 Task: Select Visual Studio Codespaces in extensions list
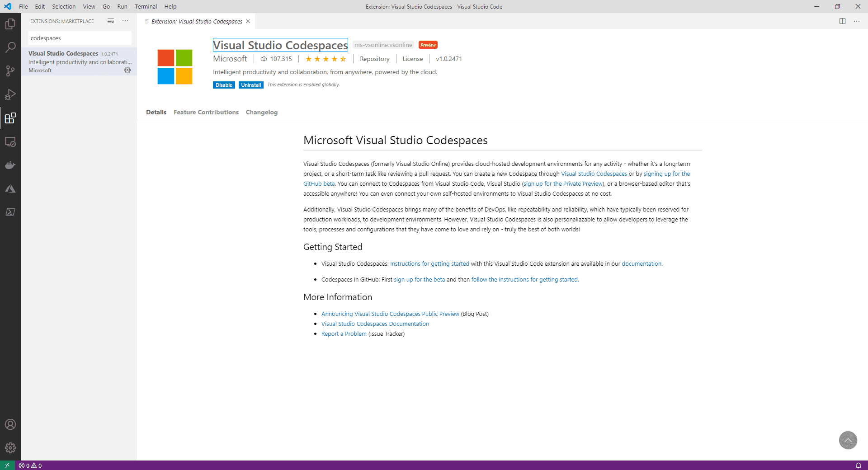(79, 61)
